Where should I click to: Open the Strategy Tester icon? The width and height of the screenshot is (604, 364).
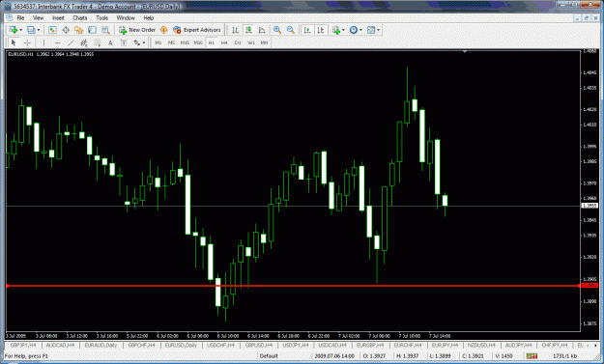pyautogui.click(x=105, y=30)
